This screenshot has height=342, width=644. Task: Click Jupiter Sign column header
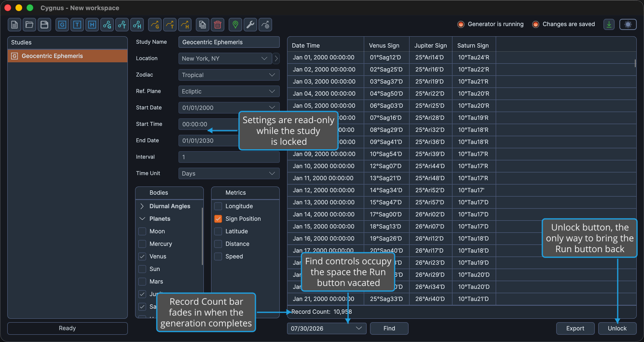pos(431,45)
